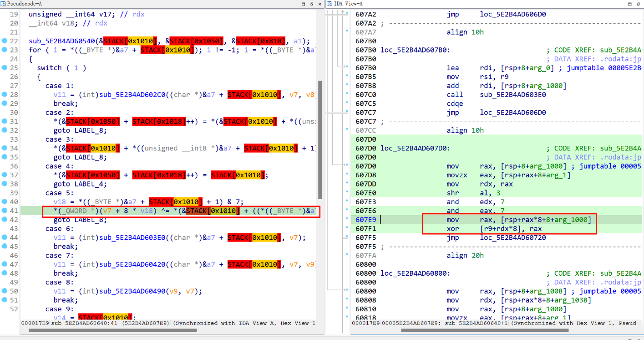The width and height of the screenshot is (644, 340).
Task: Select 'case 5:' in the pseudocode
Action: 60,193
